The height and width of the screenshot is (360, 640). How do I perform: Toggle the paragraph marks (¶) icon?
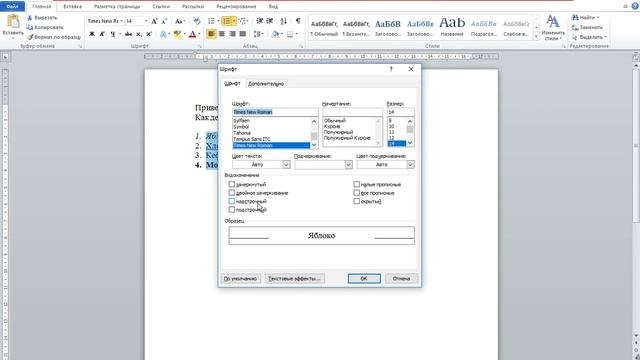coord(298,21)
